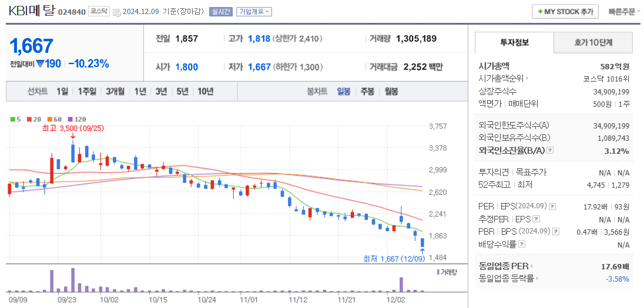Click the 최고 3,500 (09/25) chart marker
Image resolution: width=644 pixels, height=308 pixels.
pyautogui.click(x=73, y=128)
